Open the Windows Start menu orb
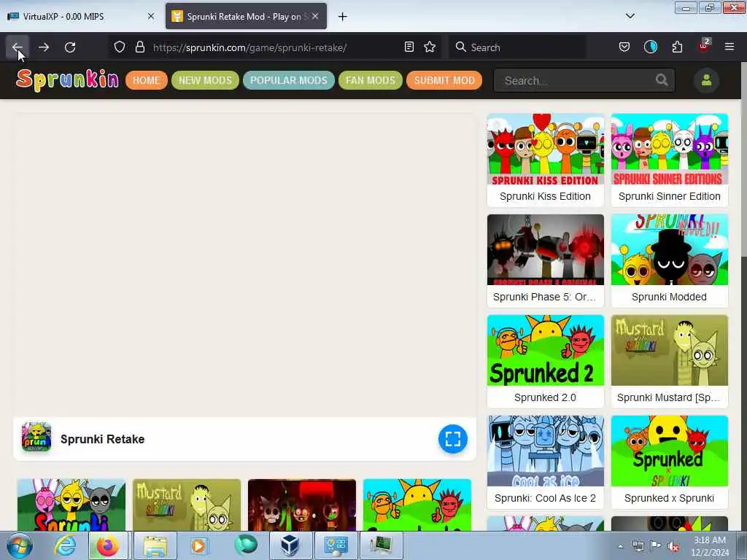The image size is (747, 560). tap(20, 545)
